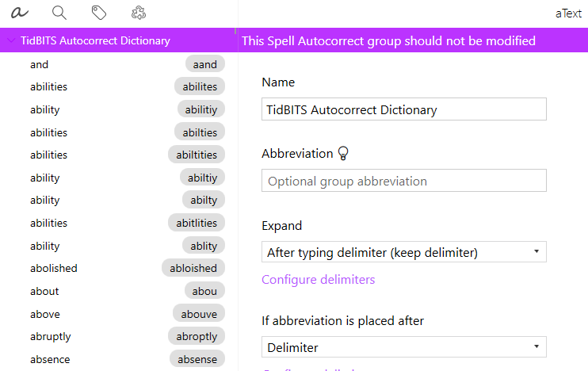
Task: Select the 'abilites' abbreviation entry
Action: tap(200, 86)
